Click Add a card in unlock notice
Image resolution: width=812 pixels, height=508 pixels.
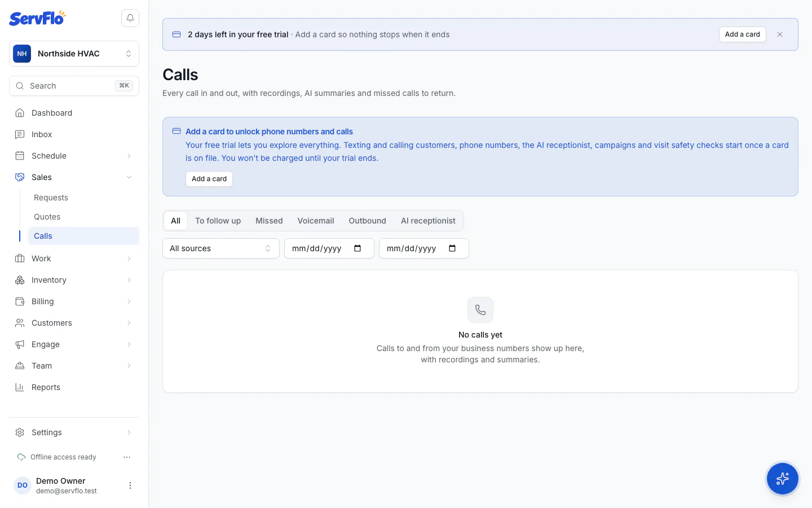coord(209,179)
